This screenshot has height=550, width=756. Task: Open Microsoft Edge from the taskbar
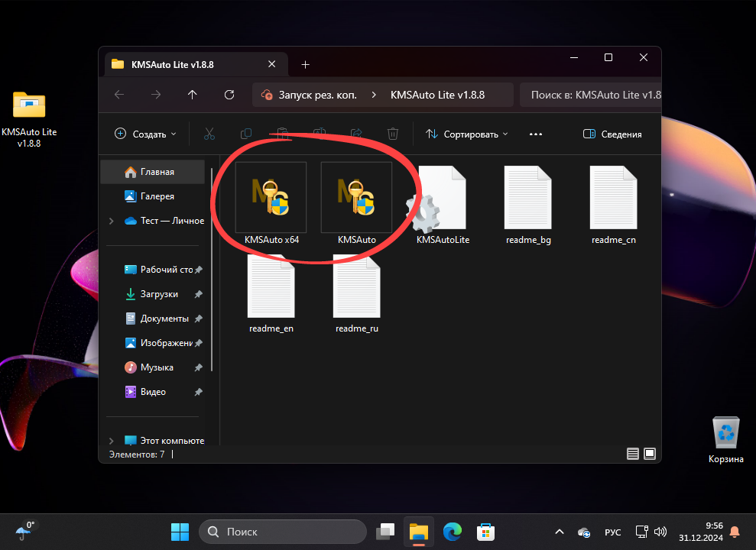452,532
